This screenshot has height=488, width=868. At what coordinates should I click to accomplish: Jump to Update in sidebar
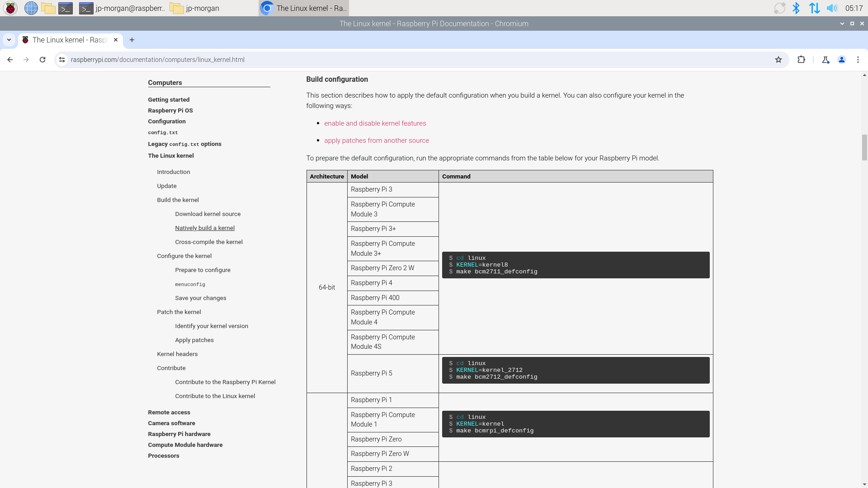167,186
